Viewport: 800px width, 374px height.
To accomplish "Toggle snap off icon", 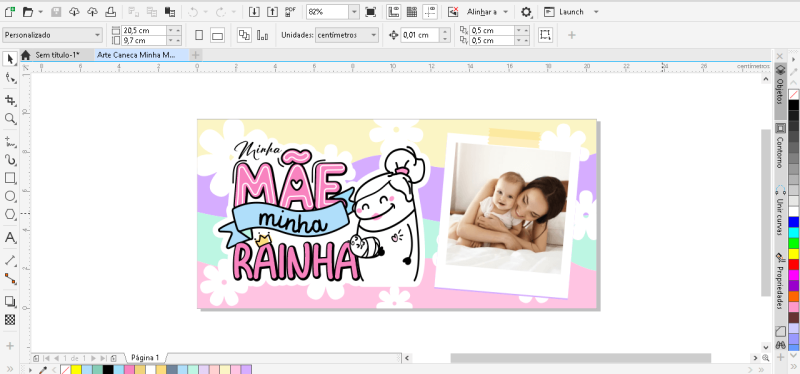I will pyautogui.click(x=453, y=12).
